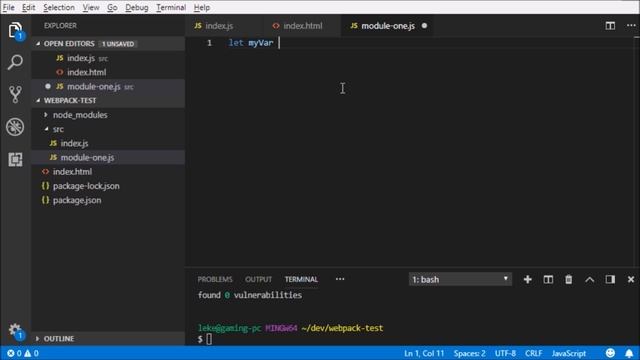Open the Edit menu

click(x=28, y=7)
